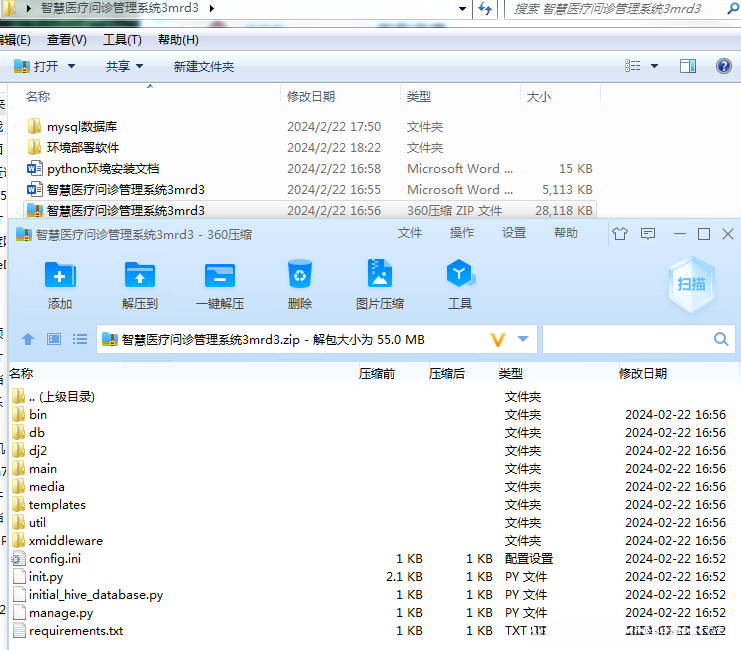Open the 工具(T) menu in Explorer
Image resolution: width=741 pixels, height=650 pixels.
point(122,40)
